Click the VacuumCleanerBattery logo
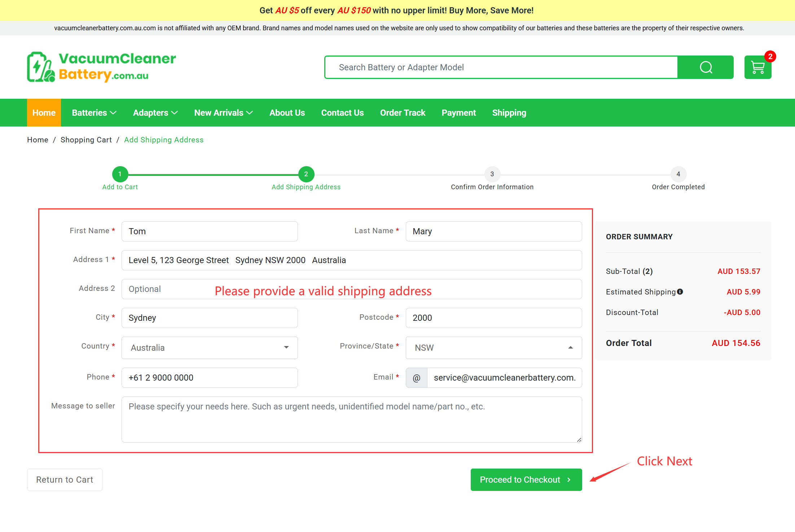This screenshot has width=795, height=532. (x=101, y=67)
